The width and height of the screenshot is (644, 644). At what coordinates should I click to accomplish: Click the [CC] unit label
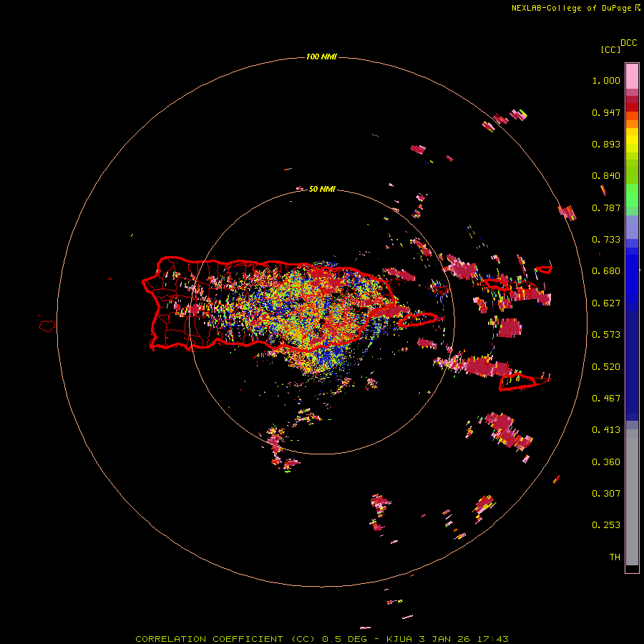(610, 49)
